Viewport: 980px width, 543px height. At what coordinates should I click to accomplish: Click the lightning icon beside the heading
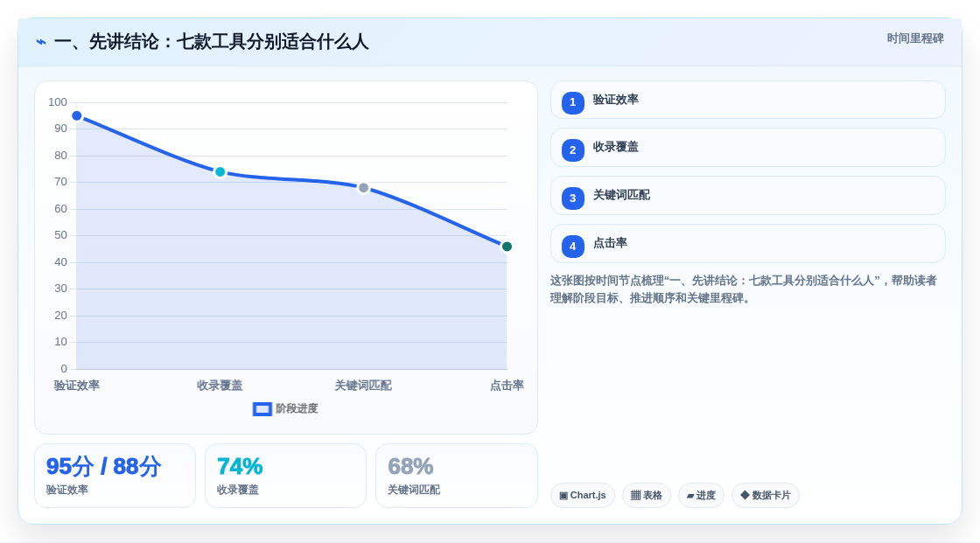point(41,43)
